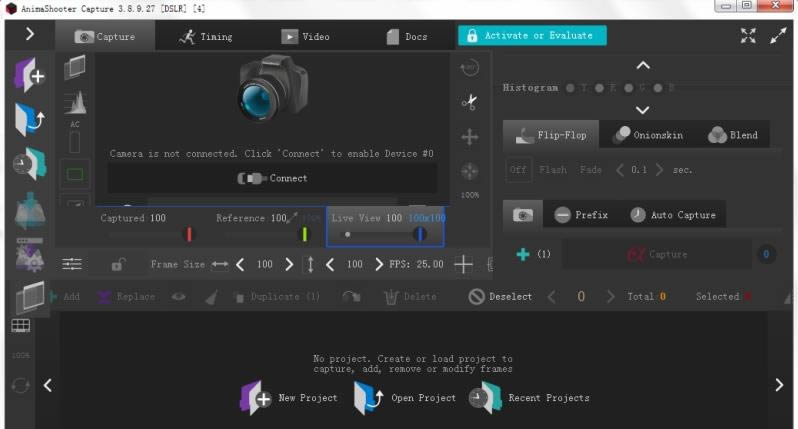Toggle the eye visibility icon in frame toolbar
The width and height of the screenshot is (798, 429).
[x=178, y=296]
